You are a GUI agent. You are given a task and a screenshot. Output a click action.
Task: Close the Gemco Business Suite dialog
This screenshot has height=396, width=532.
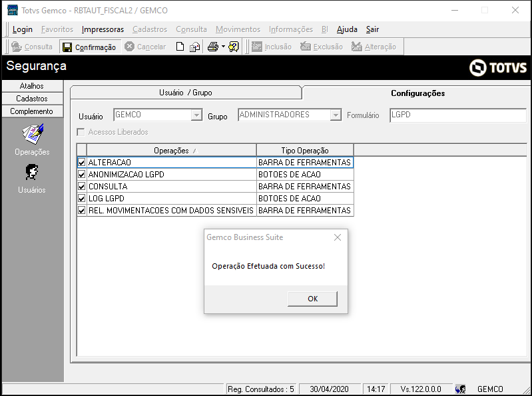pyautogui.click(x=338, y=237)
